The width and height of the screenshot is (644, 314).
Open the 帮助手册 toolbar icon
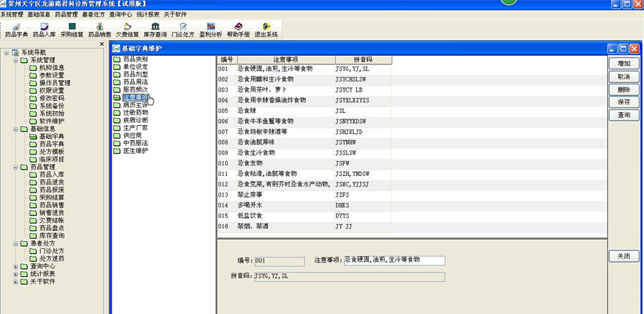click(x=239, y=30)
